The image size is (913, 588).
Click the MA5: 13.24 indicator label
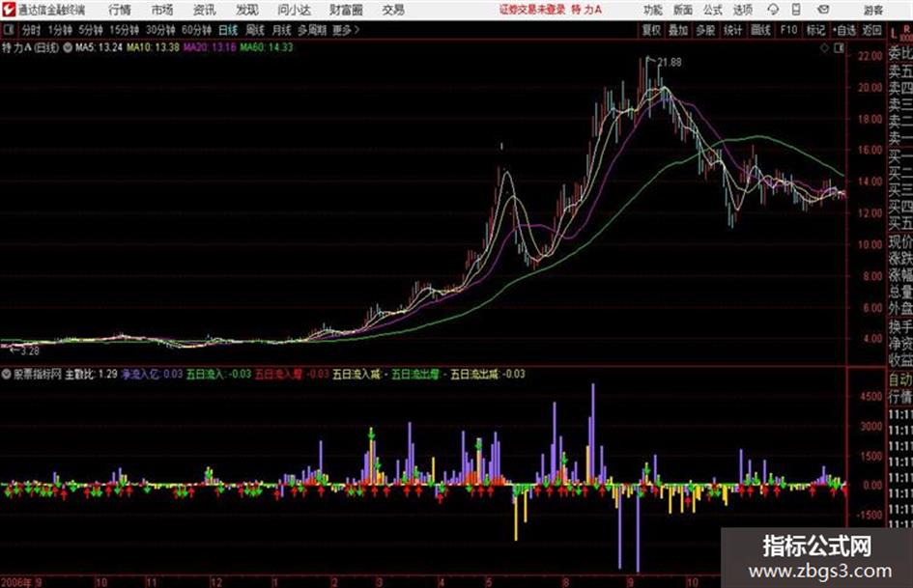[99, 47]
